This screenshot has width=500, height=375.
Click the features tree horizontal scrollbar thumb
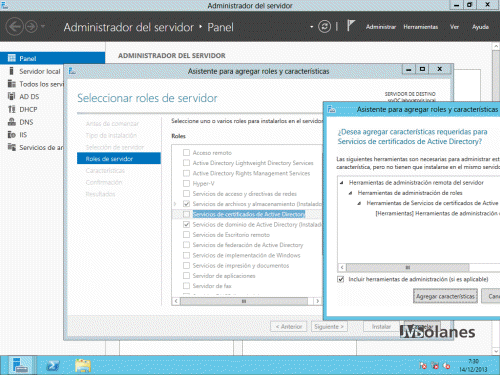[x=408, y=267]
